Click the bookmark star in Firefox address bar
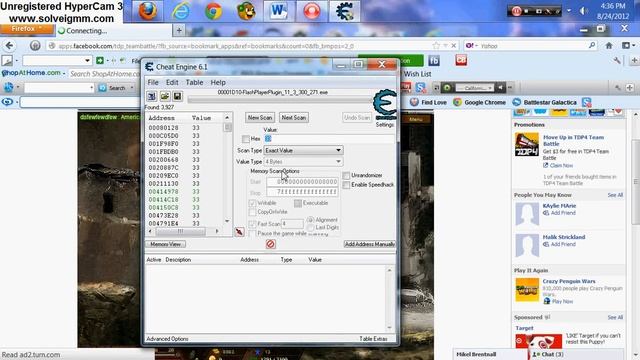Screen dimensions: 640x360 (x=436, y=46)
